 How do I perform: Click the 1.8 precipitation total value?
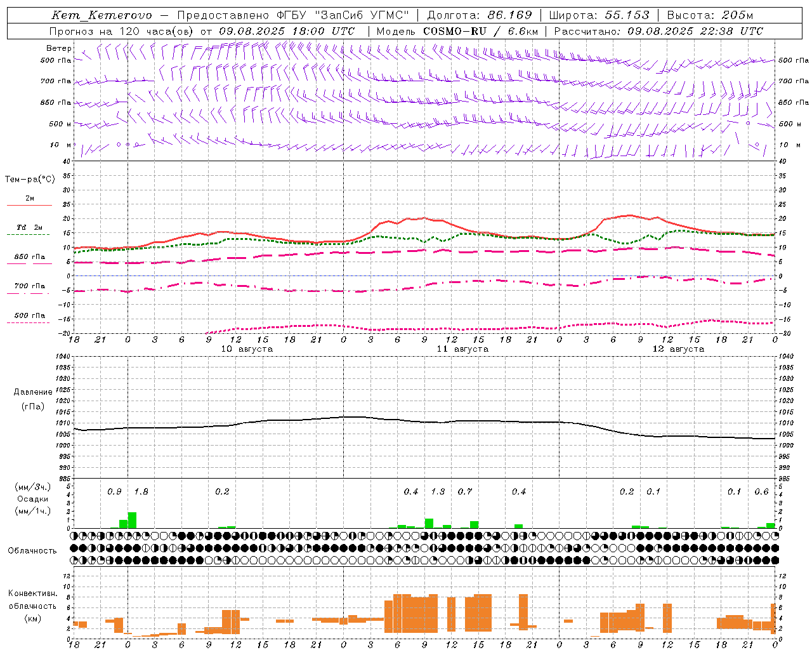141,492
